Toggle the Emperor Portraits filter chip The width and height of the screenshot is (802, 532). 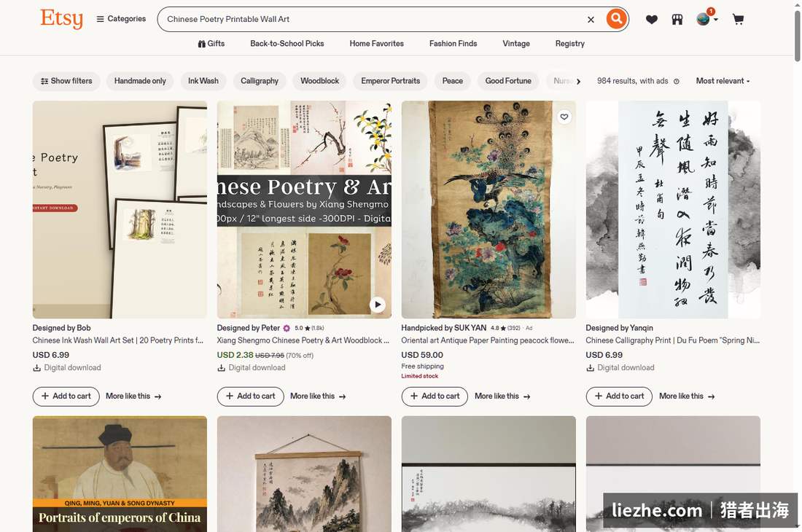[390, 81]
